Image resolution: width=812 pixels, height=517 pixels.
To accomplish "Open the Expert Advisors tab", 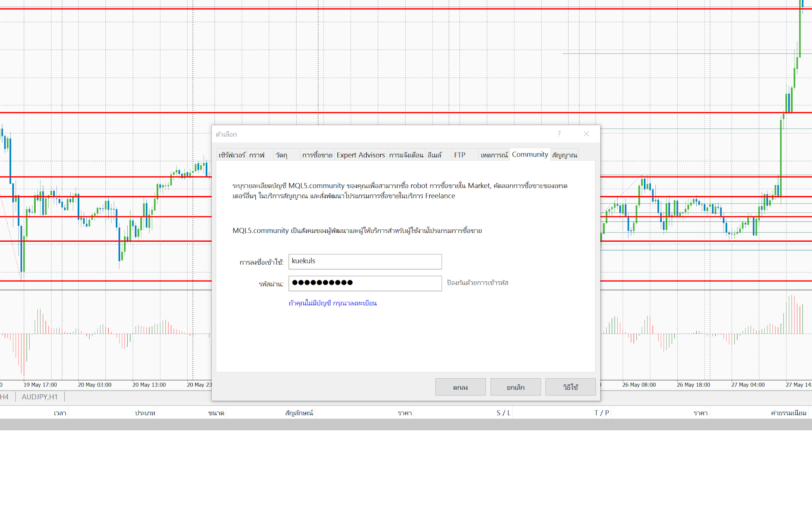I will pyautogui.click(x=360, y=155).
